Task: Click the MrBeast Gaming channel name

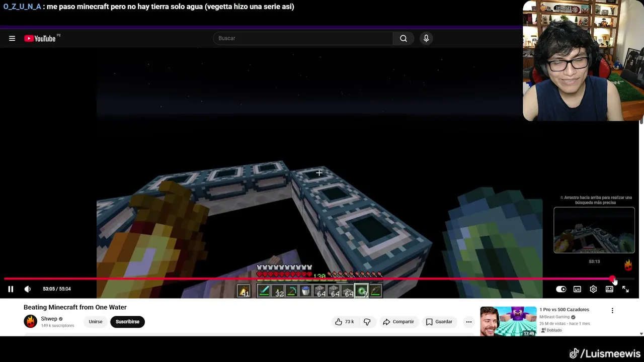Action: click(554, 317)
